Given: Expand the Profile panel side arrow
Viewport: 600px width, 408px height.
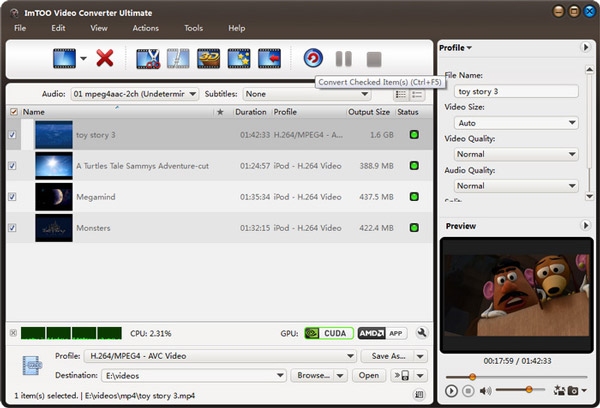Looking at the screenshot, I should [x=585, y=47].
